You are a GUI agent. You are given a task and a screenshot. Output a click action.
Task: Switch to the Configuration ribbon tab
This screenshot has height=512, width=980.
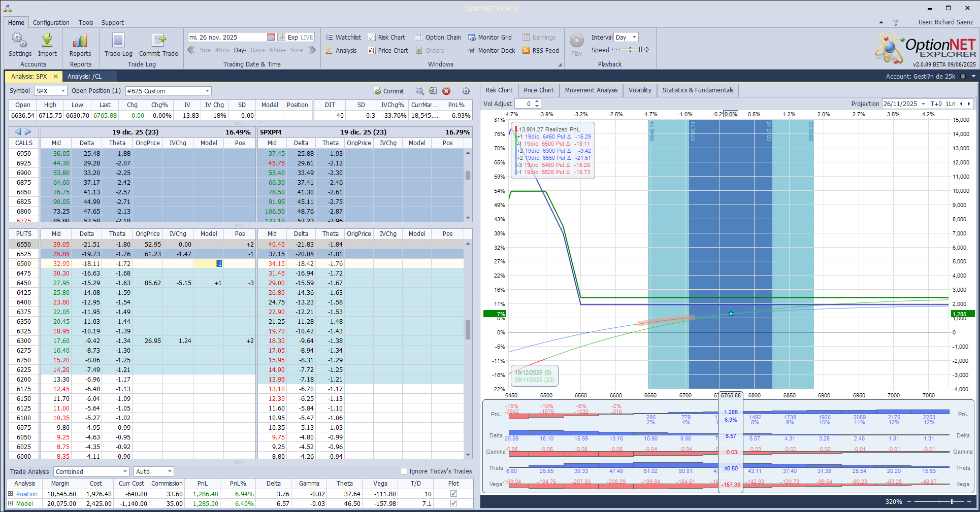click(x=51, y=22)
